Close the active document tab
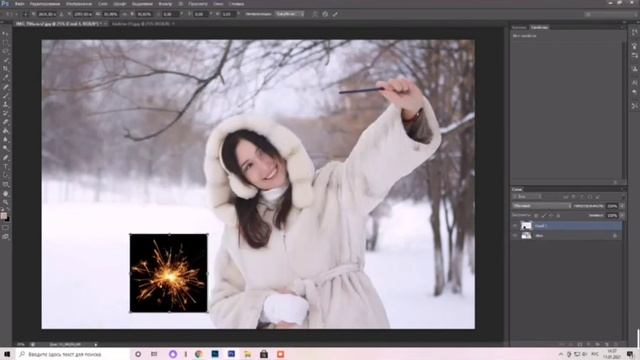Image resolution: width=640 pixels, height=360 pixels. pos(105,24)
